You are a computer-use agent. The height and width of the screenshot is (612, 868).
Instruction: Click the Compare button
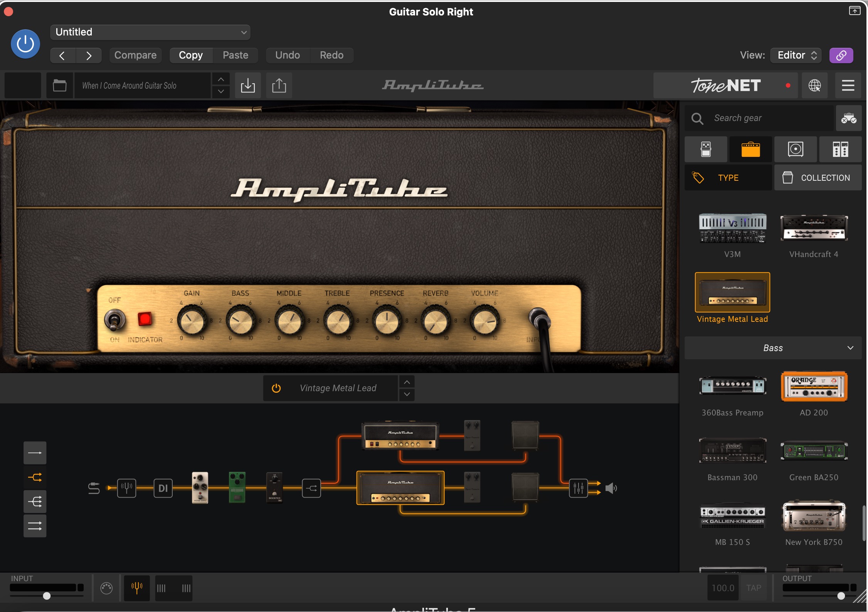click(x=135, y=55)
